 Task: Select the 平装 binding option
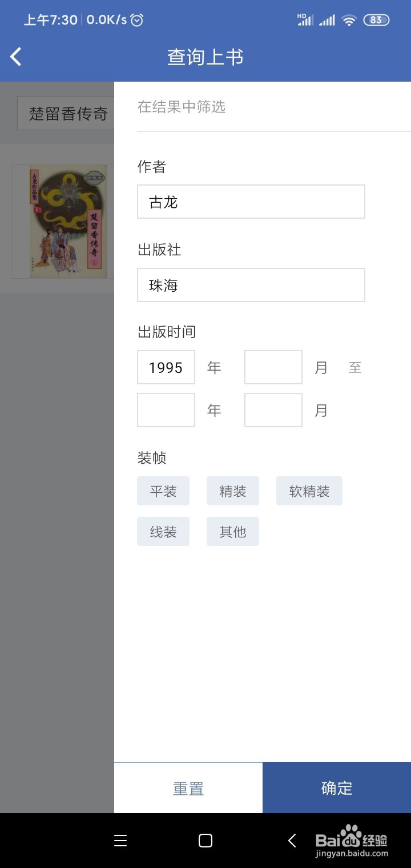click(163, 491)
